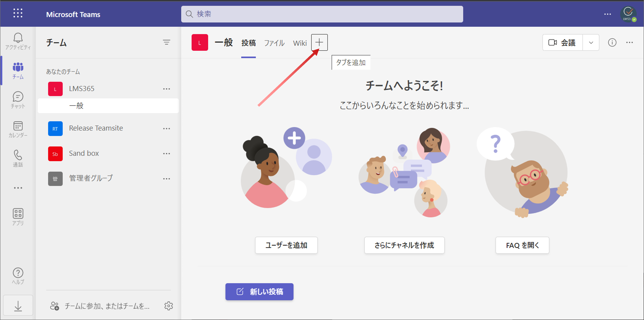Open manage teams settings gear
644x320 pixels.
click(169, 306)
